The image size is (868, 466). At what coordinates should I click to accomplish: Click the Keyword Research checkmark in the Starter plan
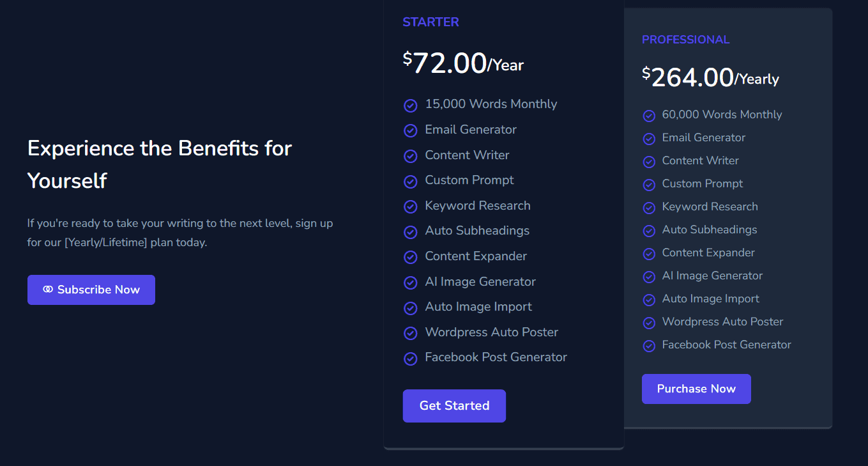410,206
